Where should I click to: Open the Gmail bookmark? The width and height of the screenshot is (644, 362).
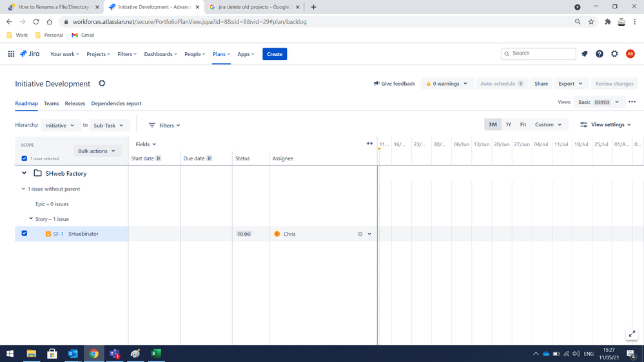[x=83, y=35]
